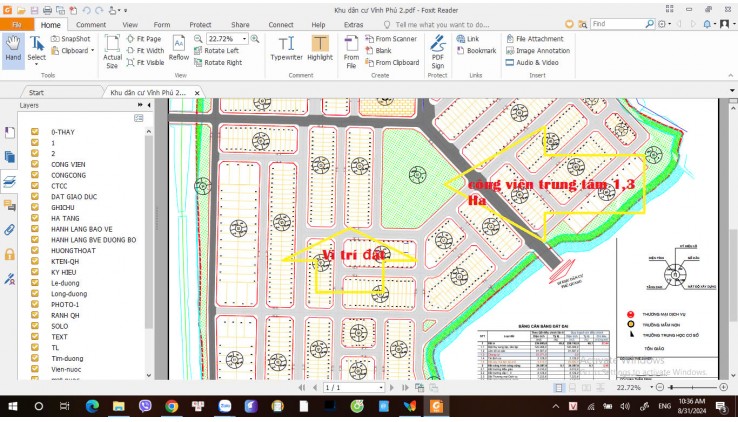This screenshot has width=738, height=422.
Task: Create PDF From File
Action: tap(351, 52)
